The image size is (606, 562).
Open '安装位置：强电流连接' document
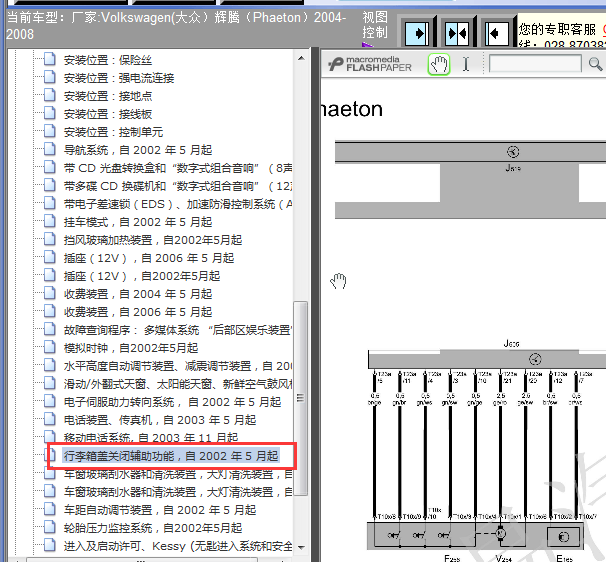(x=119, y=78)
